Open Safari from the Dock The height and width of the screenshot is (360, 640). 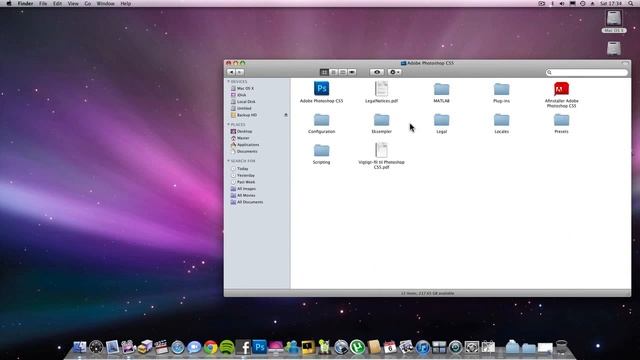coord(178,347)
